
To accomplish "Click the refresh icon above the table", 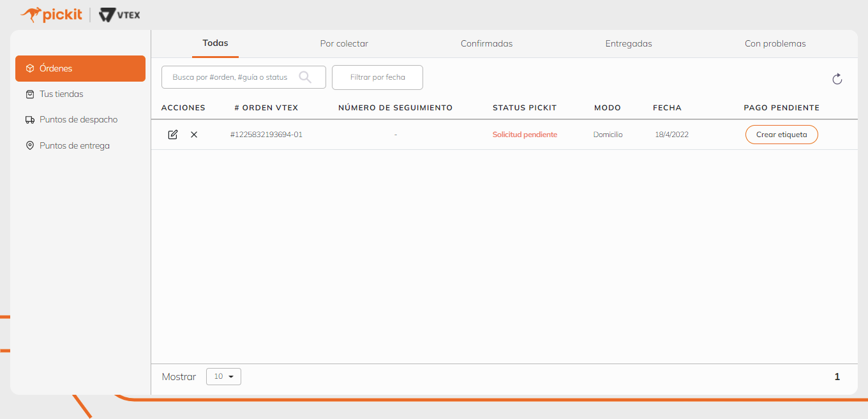I will tap(837, 79).
